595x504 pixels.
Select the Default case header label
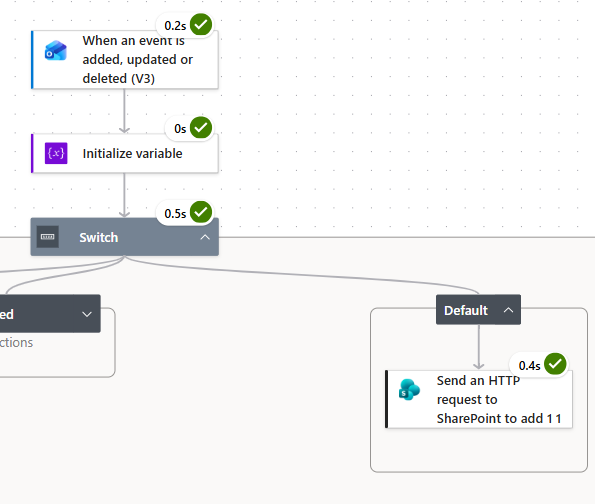pyautogui.click(x=466, y=310)
